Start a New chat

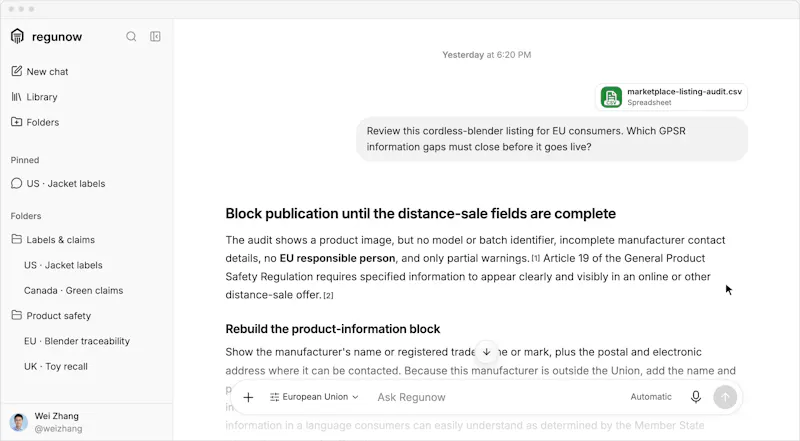point(40,71)
